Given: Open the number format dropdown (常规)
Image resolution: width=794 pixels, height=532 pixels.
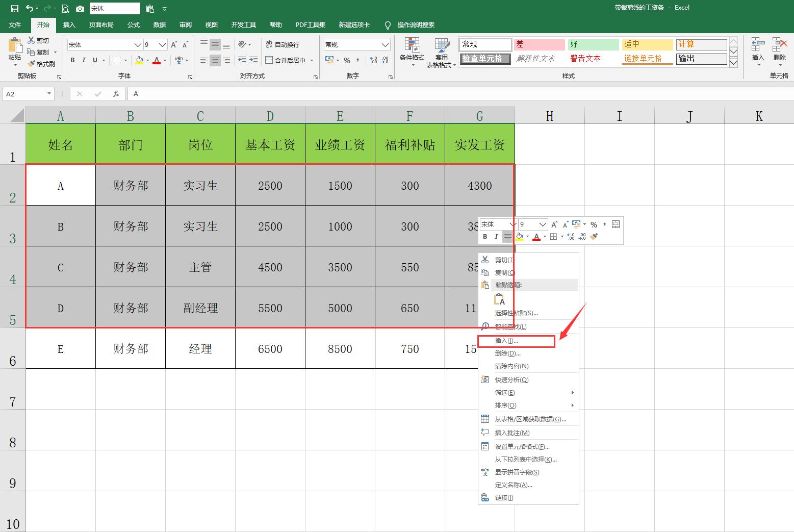Looking at the screenshot, I should click(x=385, y=45).
